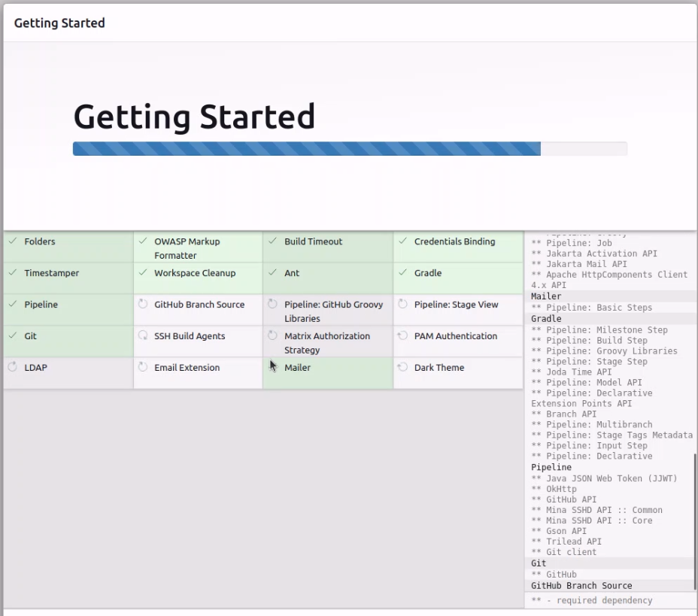Screen dimensions: 698x616
Task: Click the SSH Build Agents plugin name
Action: point(190,336)
